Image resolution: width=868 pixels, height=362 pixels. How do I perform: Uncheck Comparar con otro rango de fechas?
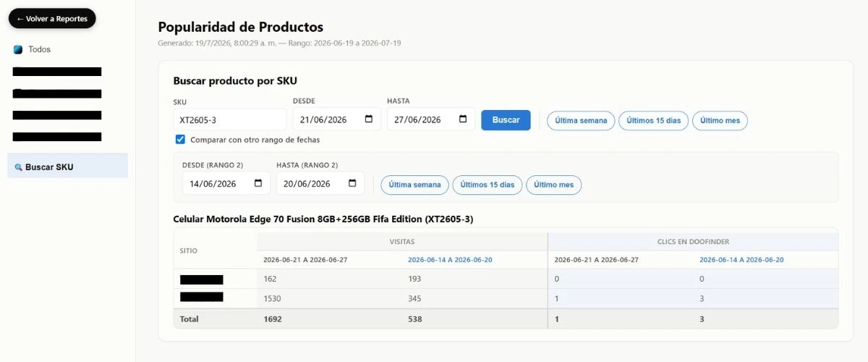coord(180,140)
